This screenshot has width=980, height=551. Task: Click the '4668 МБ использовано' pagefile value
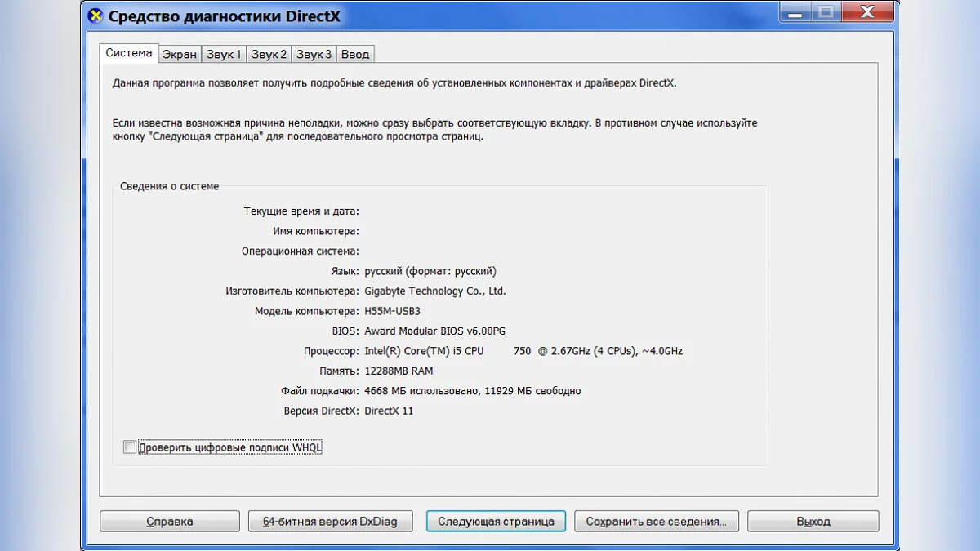(x=421, y=391)
